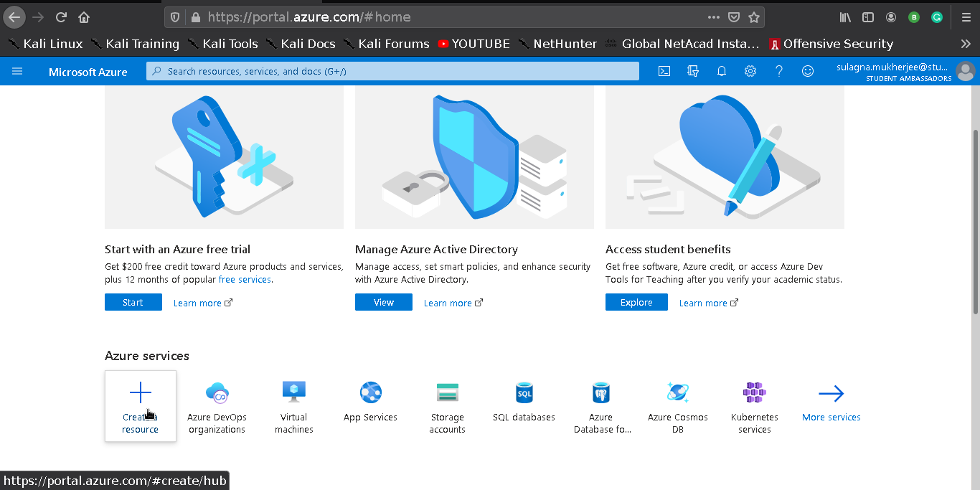This screenshot has height=490, width=980.
Task: Open Directory and subscription filter
Action: [x=693, y=71]
